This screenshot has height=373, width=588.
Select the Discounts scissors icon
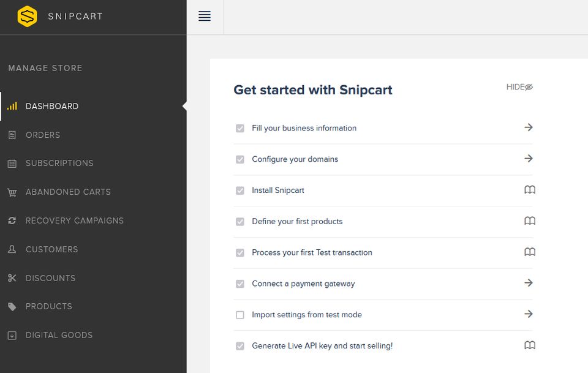coord(12,278)
